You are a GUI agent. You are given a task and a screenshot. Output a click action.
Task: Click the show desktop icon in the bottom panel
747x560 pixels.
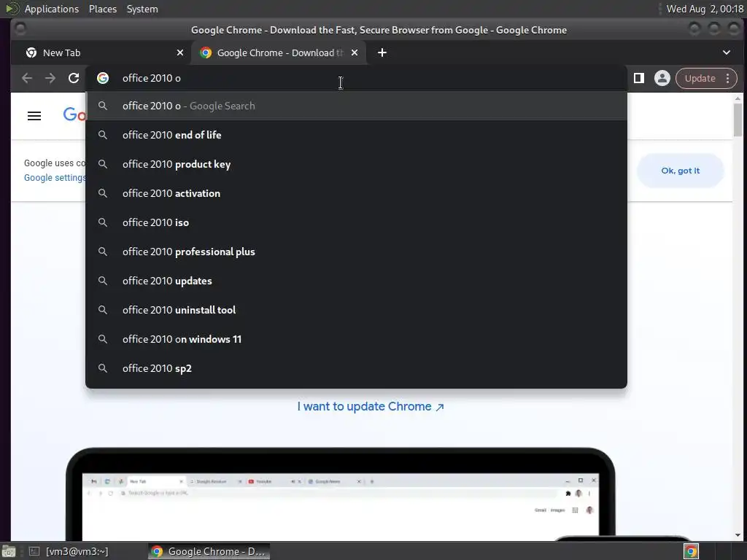(9, 551)
